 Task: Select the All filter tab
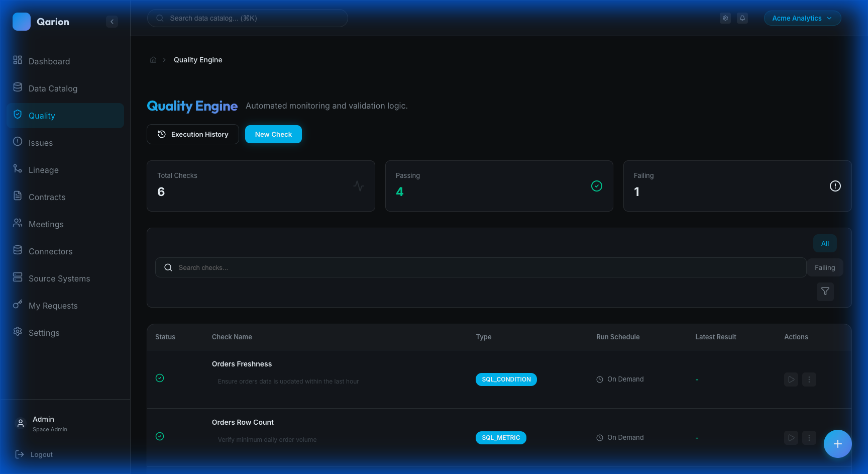pos(825,243)
